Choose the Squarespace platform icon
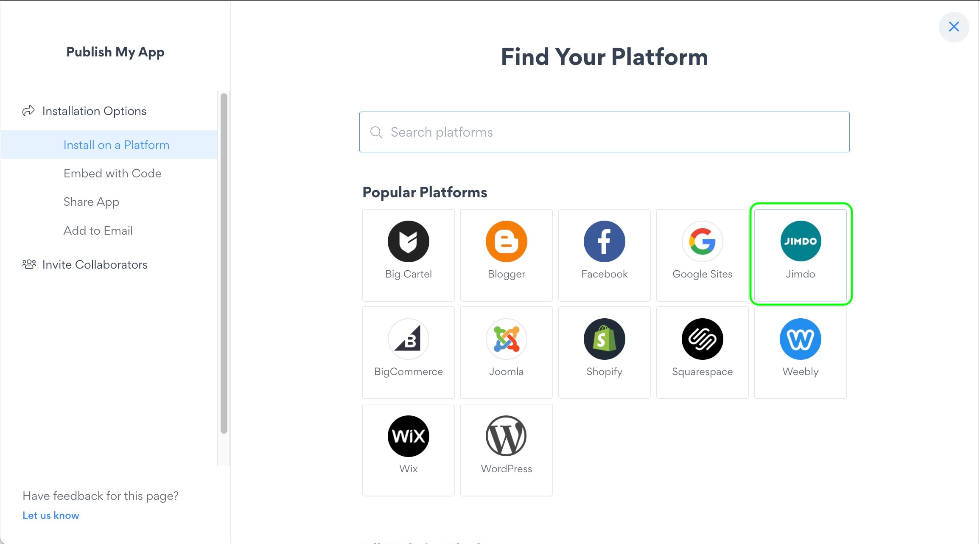 coord(702,339)
